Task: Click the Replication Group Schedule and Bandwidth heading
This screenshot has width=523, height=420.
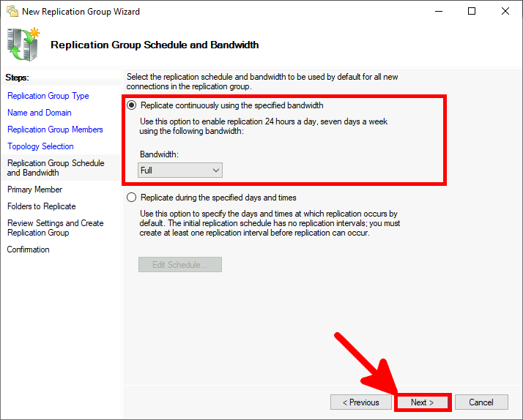Action: [155, 45]
